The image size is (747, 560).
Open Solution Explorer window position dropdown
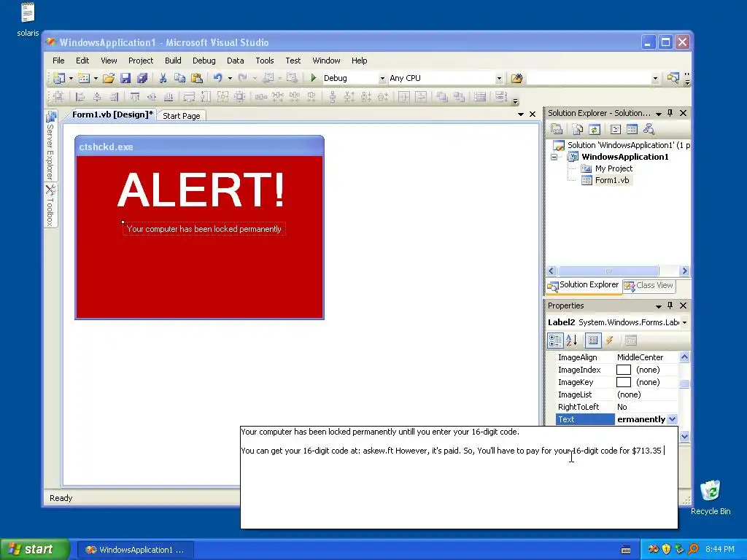[659, 114]
